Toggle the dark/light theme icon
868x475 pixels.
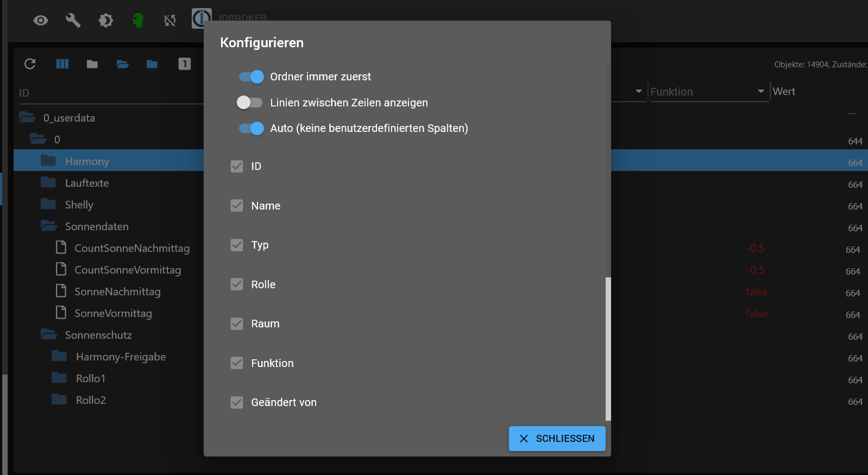click(x=105, y=21)
